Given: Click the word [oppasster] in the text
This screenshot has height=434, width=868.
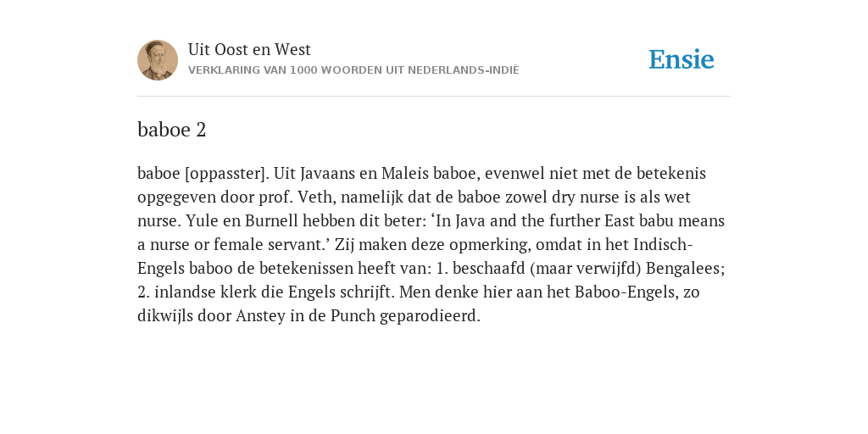Looking at the screenshot, I should [227, 174].
